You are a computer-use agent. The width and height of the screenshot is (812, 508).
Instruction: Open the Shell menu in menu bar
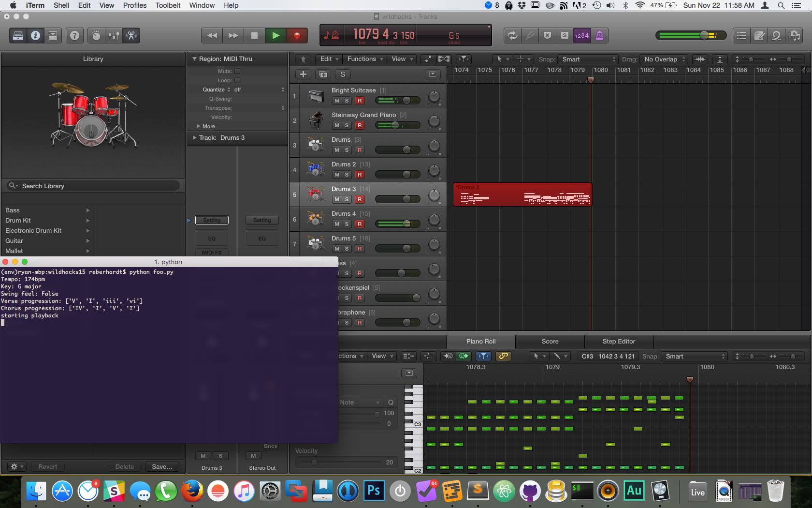point(61,5)
